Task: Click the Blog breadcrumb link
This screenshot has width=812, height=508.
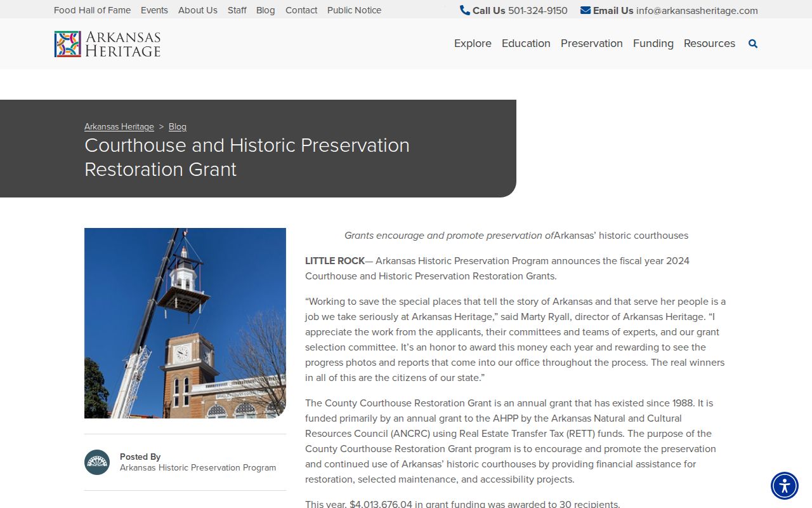Action: pyautogui.click(x=178, y=126)
